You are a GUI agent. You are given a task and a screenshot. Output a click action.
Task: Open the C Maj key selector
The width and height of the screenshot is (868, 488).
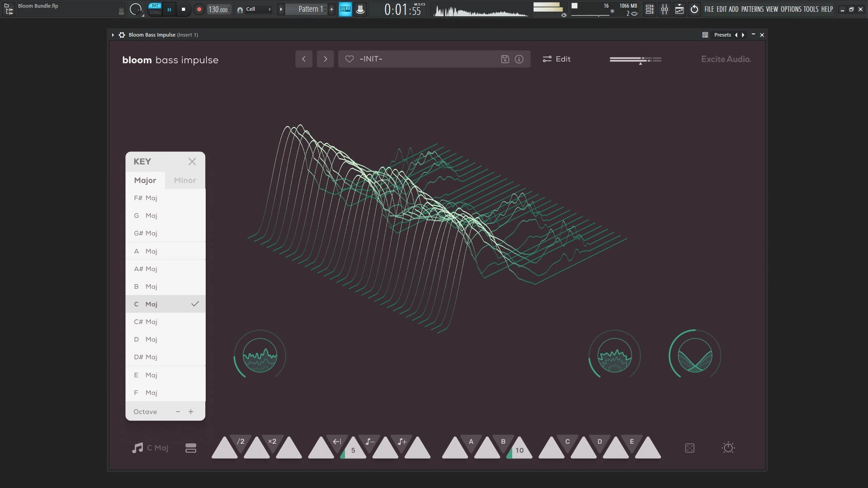point(150,448)
